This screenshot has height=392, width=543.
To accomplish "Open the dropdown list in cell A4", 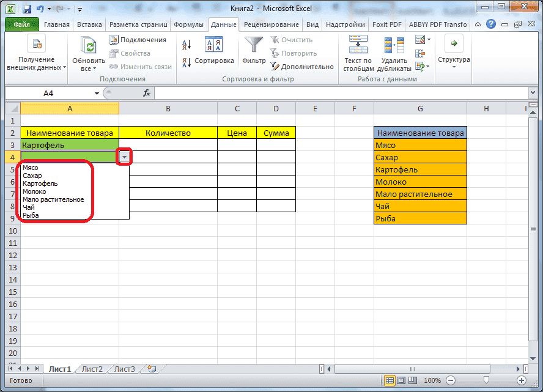I will (x=125, y=157).
